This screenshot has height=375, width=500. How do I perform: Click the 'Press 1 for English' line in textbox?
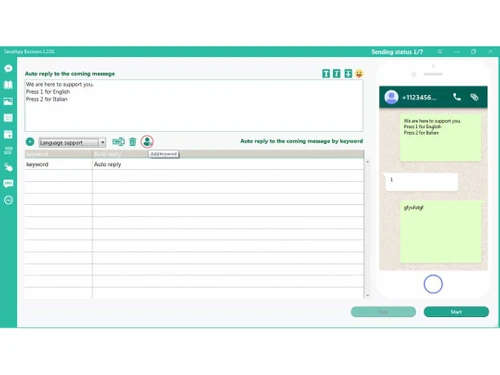tap(48, 92)
